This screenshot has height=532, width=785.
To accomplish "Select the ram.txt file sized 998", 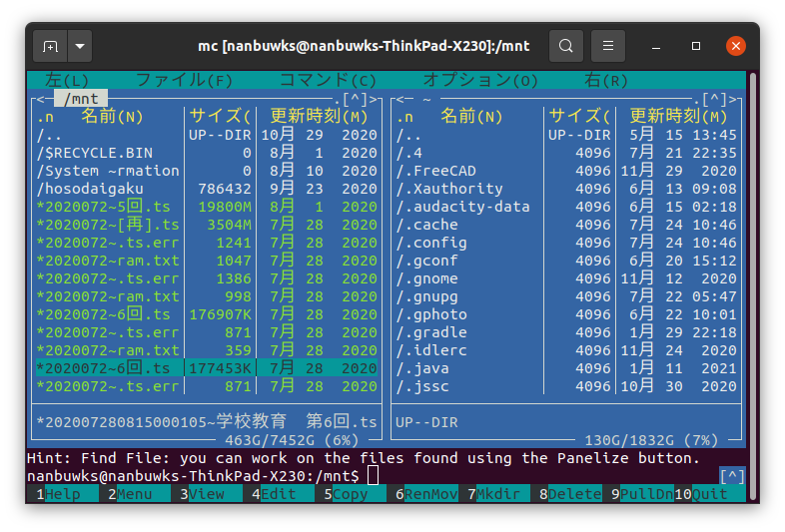I will click(x=207, y=296).
